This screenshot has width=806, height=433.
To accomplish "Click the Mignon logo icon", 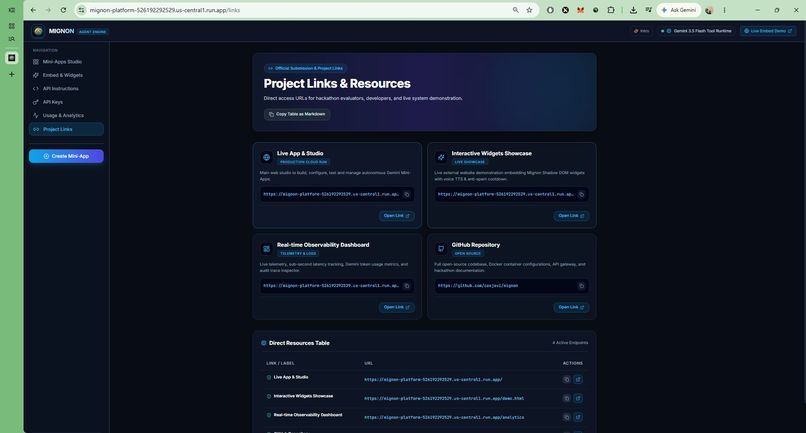I will click(x=38, y=31).
